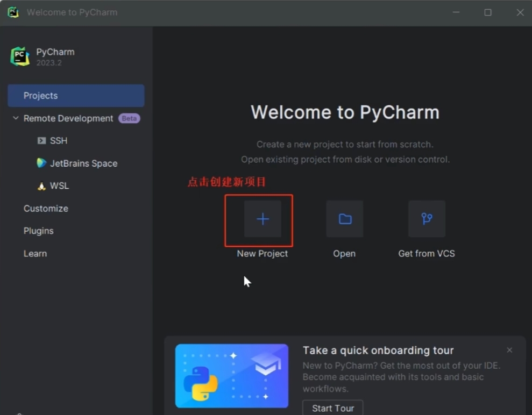This screenshot has height=415, width=532.
Task: Maximize the Welcome to PyCharm window
Action: click(488, 12)
